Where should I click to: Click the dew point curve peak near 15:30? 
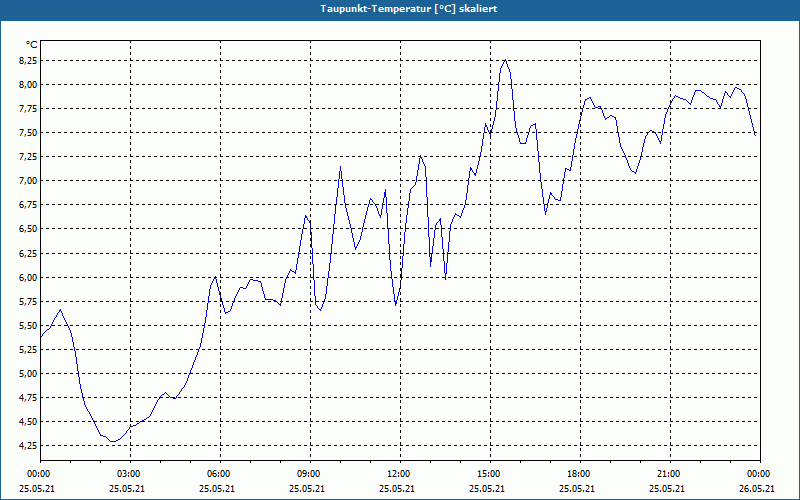coord(505,60)
